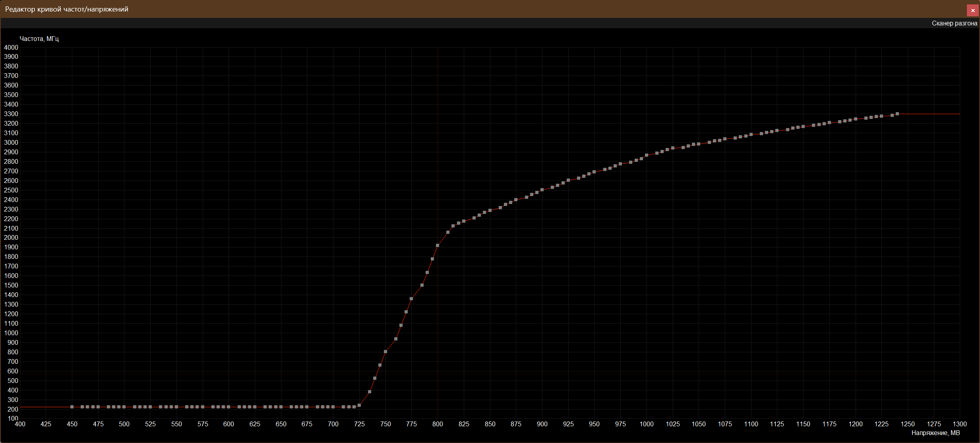Select the 775 mV point near 1350 MHz
The height and width of the screenshot is (443, 980).
[411, 299]
